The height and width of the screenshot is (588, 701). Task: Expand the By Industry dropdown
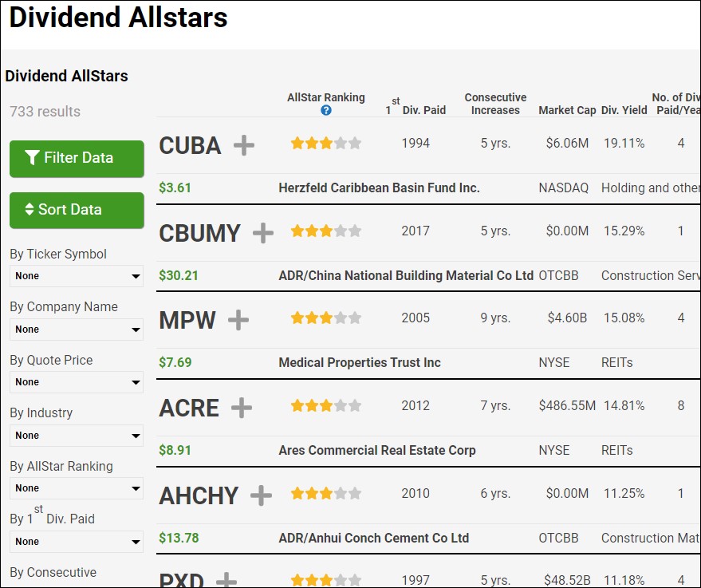coord(77,435)
